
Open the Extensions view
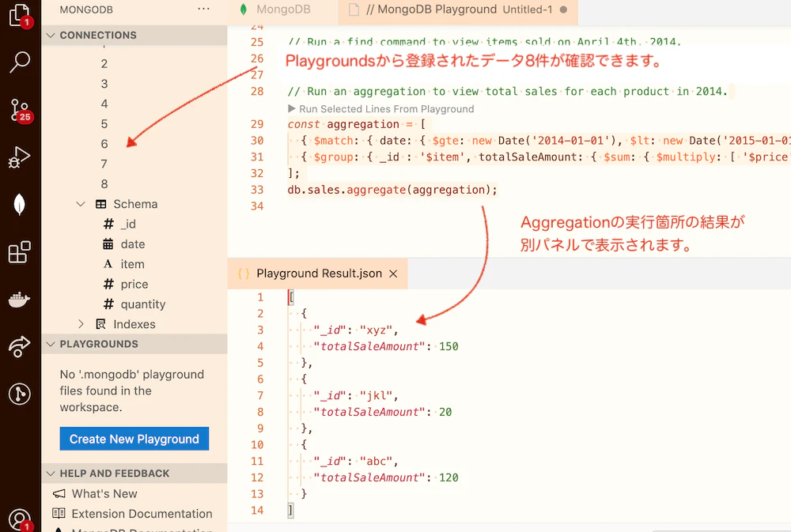(20, 251)
